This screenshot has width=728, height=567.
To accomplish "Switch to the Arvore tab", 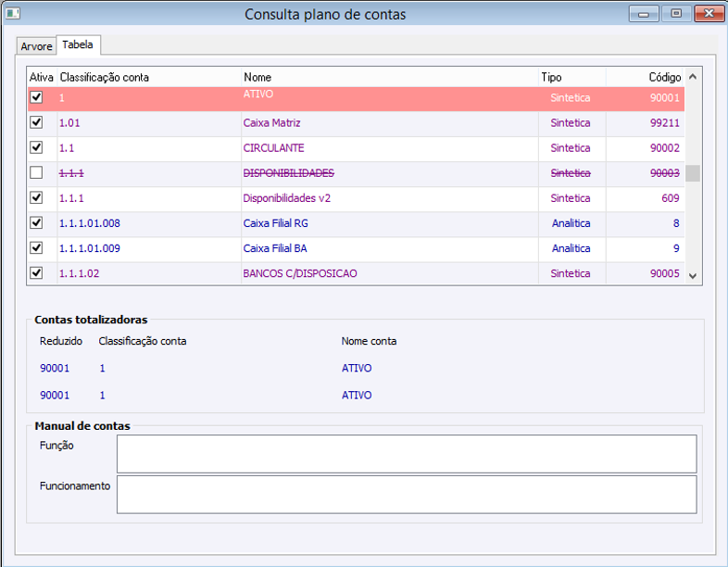I will [36, 46].
